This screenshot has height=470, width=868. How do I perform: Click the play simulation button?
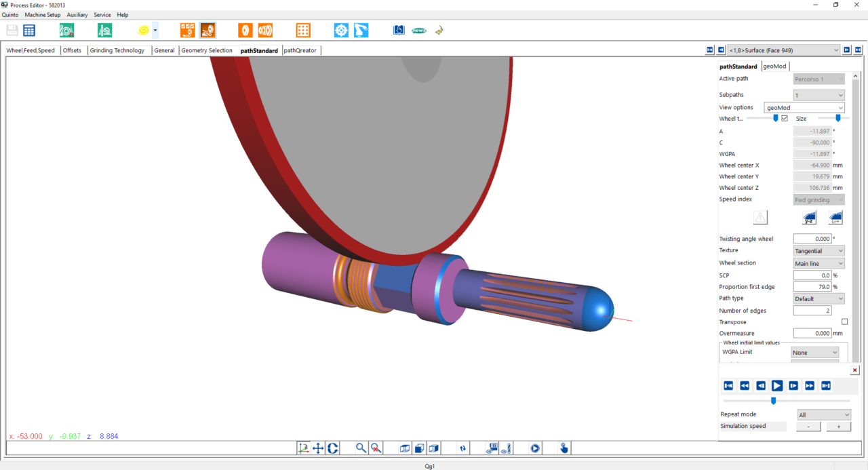(x=777, y=385)
